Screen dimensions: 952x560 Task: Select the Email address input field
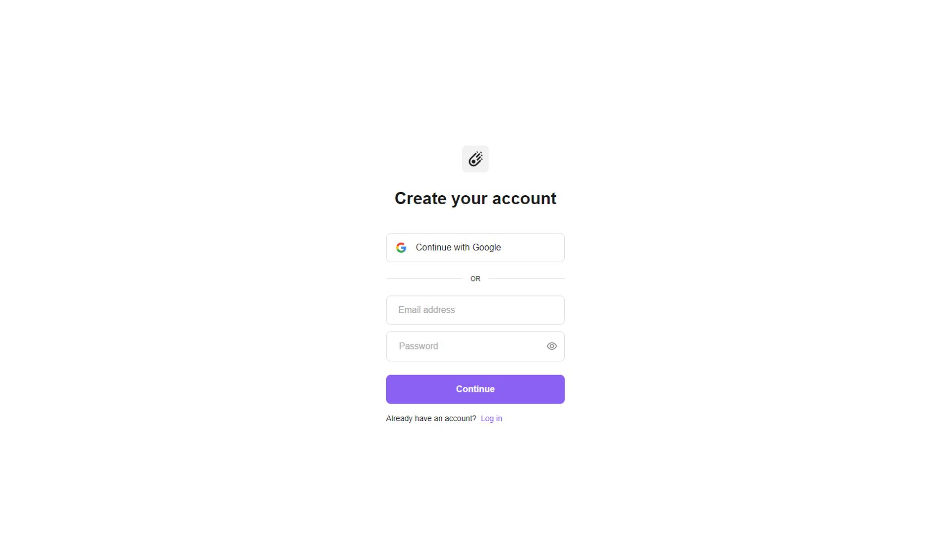[476, 309]
